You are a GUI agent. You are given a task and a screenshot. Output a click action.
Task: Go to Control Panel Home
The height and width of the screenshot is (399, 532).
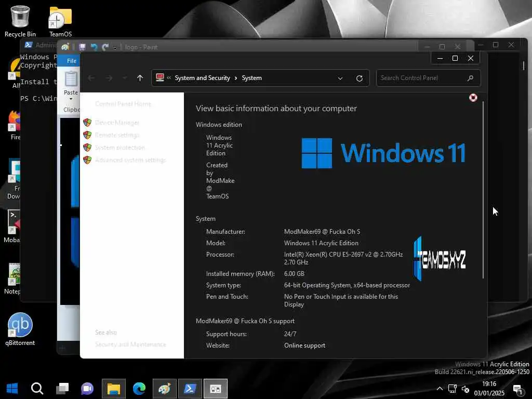123,104
